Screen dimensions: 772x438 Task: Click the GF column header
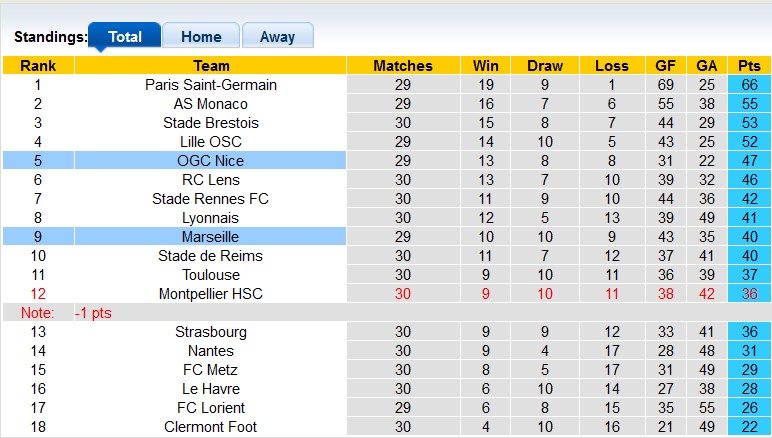click(x=665, y=66)
